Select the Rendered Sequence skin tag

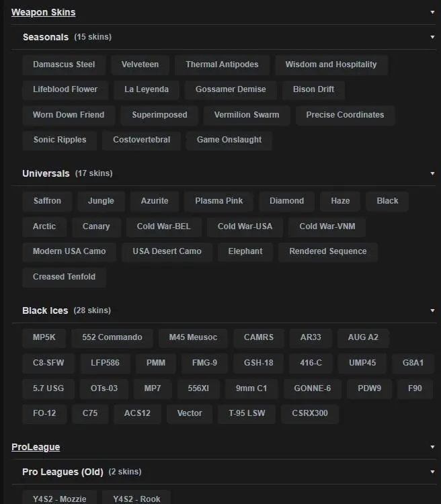[328, 251]
